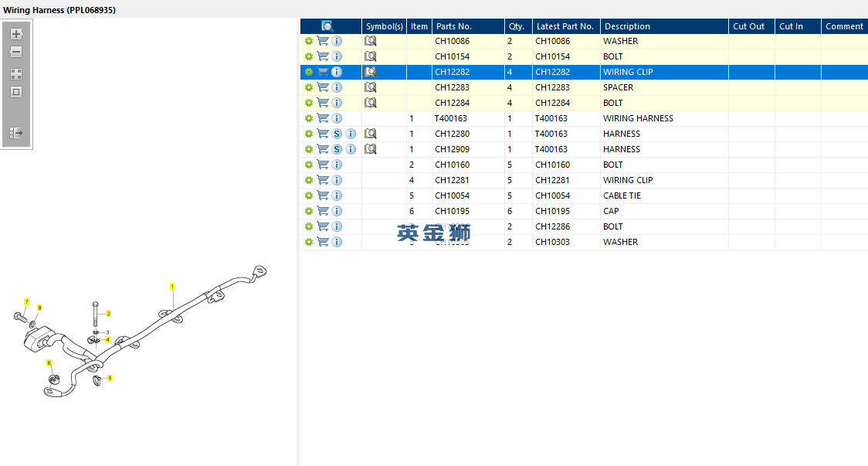The image size is (868, 466).
Task: Select callout 2 next to the bolt in the diagram
Action: click(x=108, y=314)
